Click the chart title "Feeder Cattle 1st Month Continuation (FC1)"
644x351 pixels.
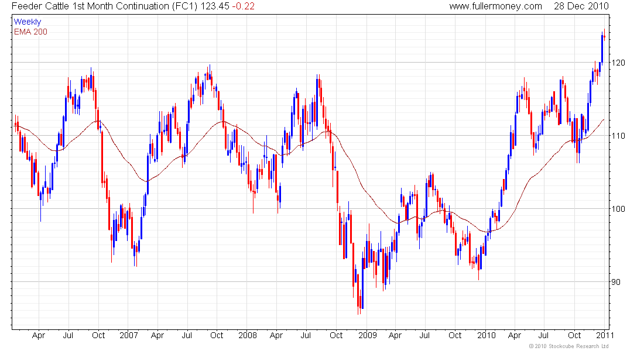pyautogui.click(x=104, y=6)
